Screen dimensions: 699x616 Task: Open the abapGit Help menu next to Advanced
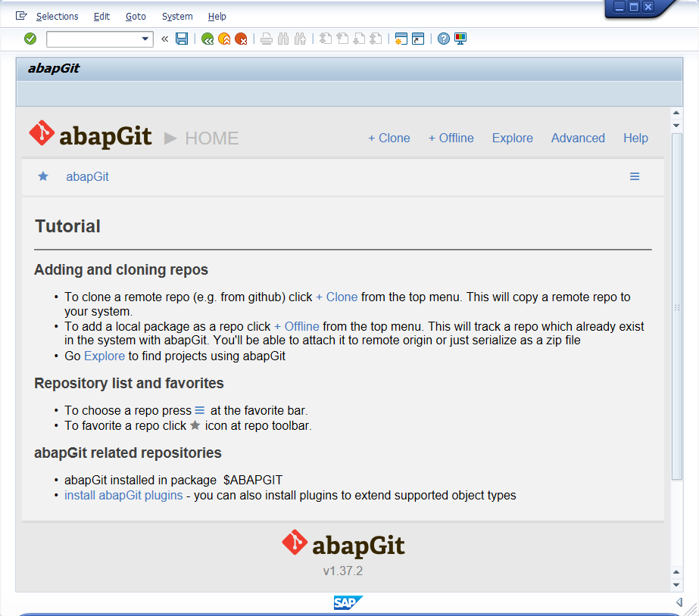point(635,138)
